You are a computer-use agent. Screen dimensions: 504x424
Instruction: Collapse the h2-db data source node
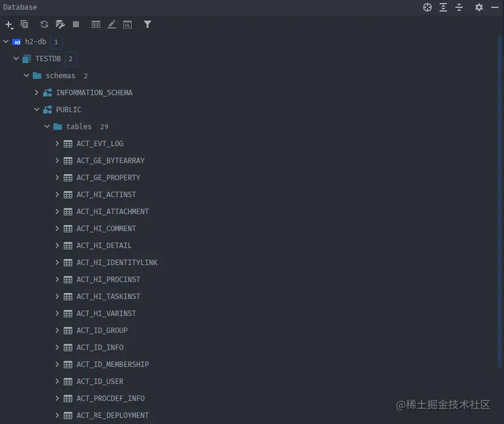(6, 41)
